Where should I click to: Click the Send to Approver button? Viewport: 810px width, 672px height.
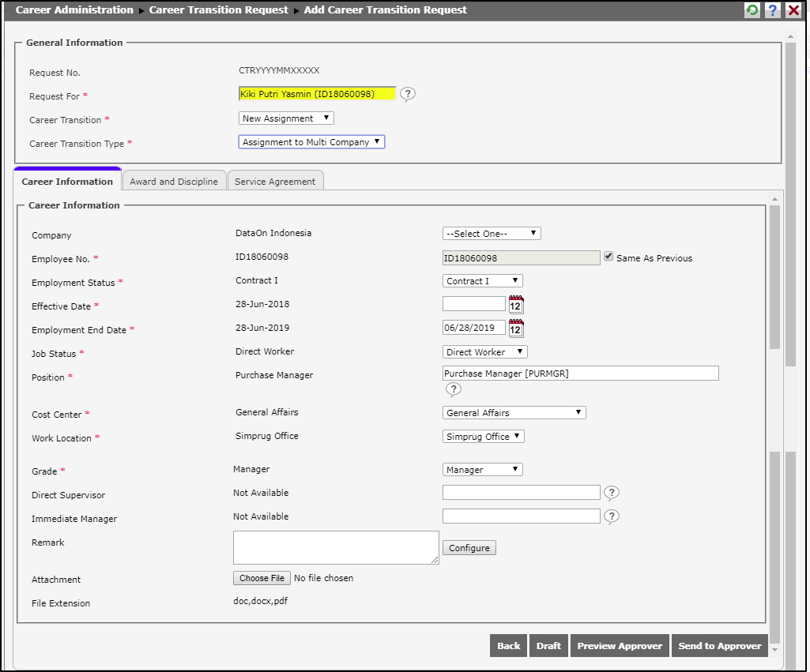719,646
